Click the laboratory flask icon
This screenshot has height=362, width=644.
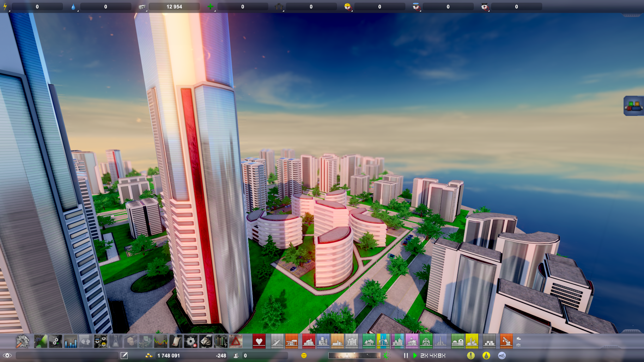pyautogui.click(x=115, y=341)
